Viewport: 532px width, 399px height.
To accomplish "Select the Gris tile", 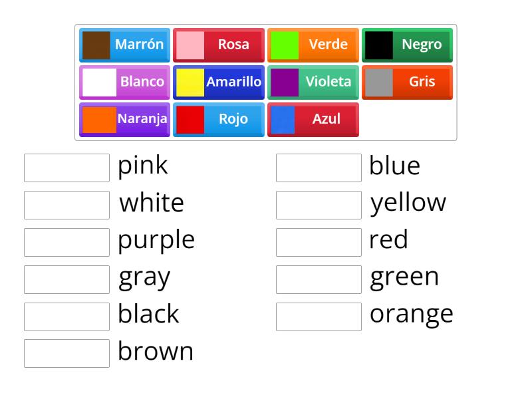I will pyautogui.click(x=407, y=82).
